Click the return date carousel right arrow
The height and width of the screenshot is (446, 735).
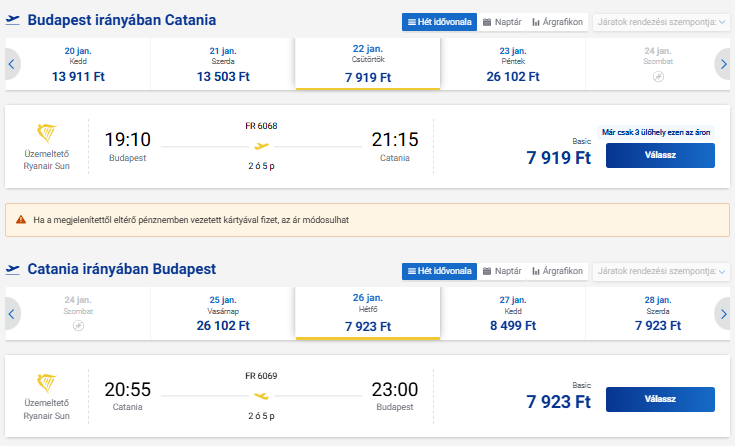pyautogui.click(x=723, y=313)
